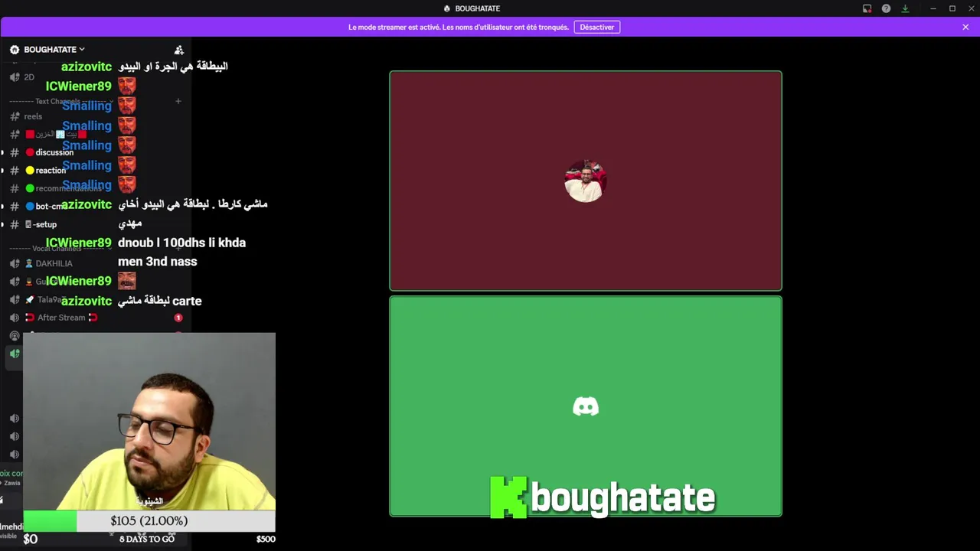Click the green download update icon
980x551 pixels.
[905, 8]
